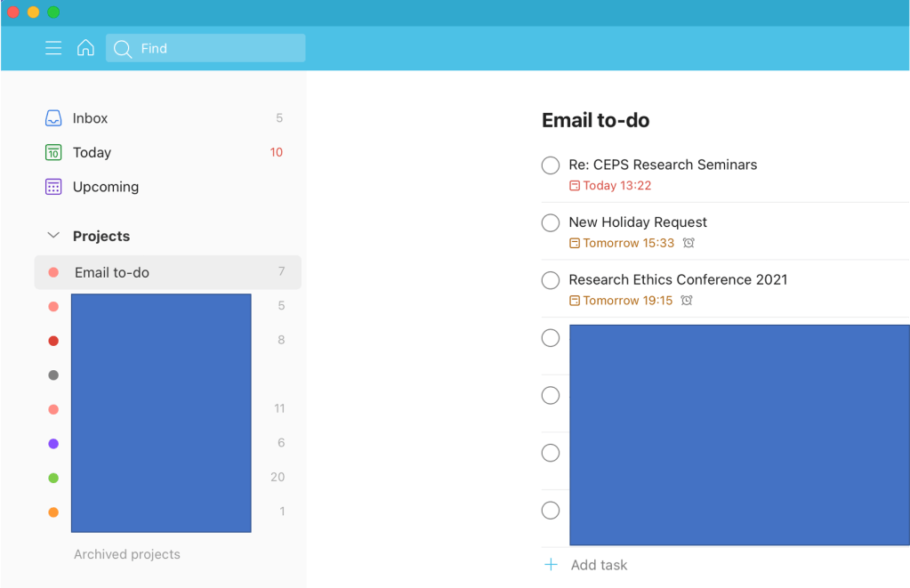Open the Today view in the sidebar
Viewport: 910px width, 588px height.
[x=92, y=152]
